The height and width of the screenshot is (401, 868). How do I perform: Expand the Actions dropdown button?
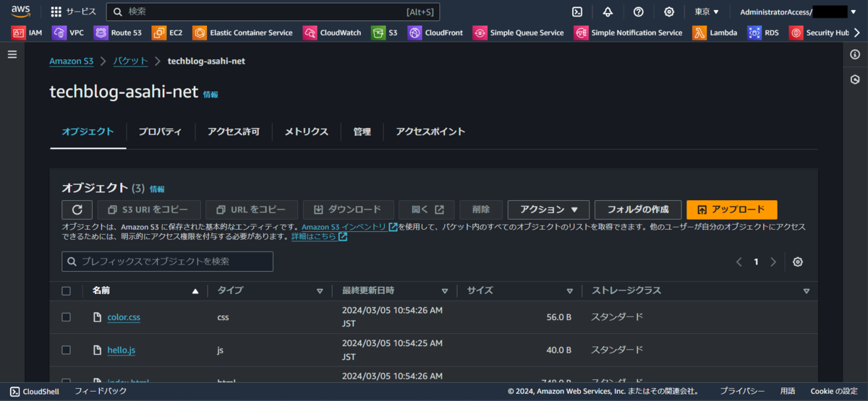[x=548, y=210]
